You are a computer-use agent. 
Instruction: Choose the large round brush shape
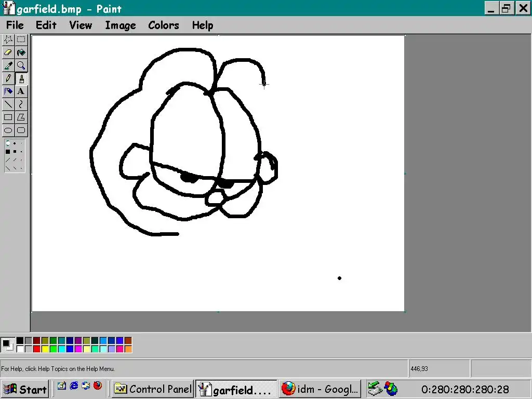(8, 143)
